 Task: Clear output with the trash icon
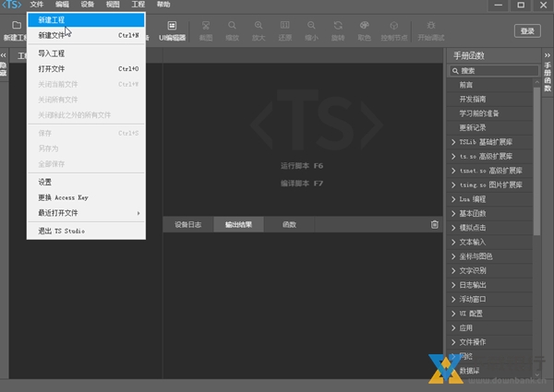pos(435,224)
